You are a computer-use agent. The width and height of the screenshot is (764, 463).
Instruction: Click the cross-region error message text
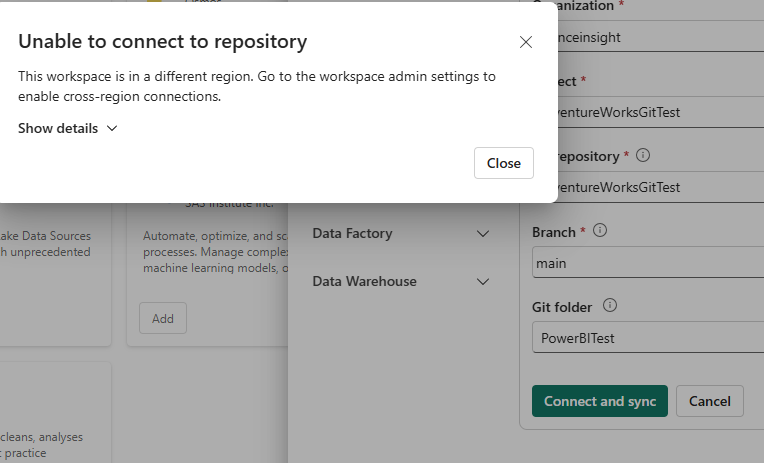(257, 86)
